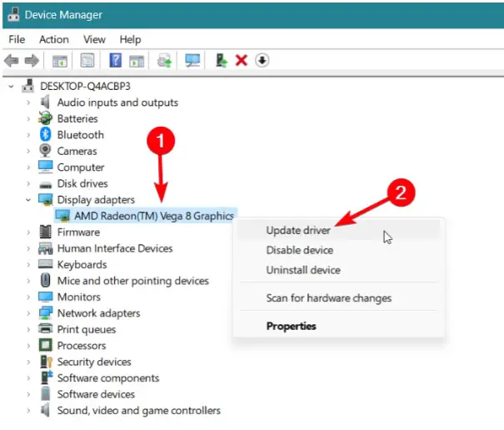Click the Device Manager title bar icon
504x430 pixels.
pos(13,14)
